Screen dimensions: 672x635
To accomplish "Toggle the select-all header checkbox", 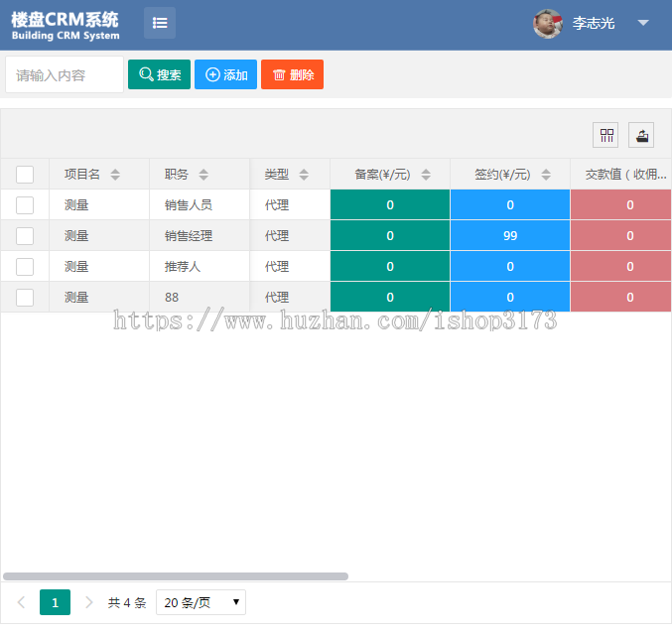I will 25,175.
